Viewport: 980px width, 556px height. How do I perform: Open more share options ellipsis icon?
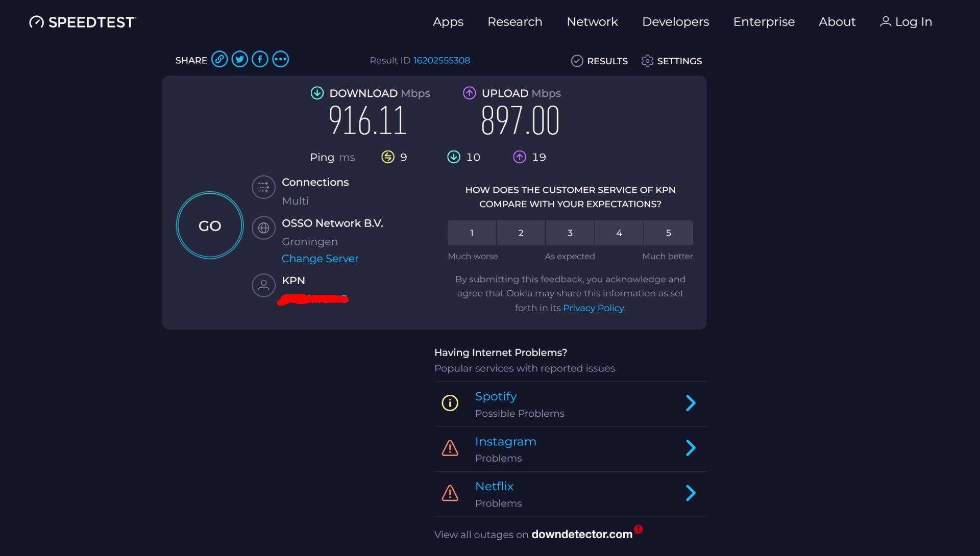(x=280, y=60)
